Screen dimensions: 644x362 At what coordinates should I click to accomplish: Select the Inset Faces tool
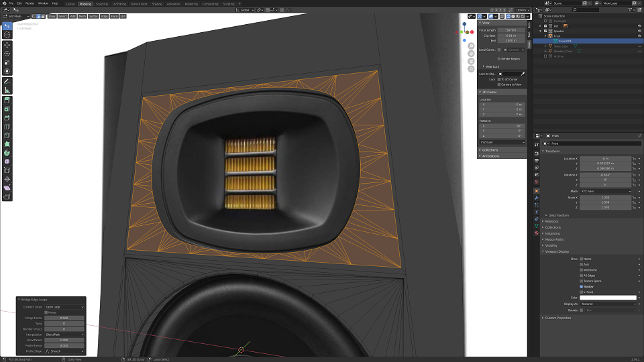click(7, 109)
